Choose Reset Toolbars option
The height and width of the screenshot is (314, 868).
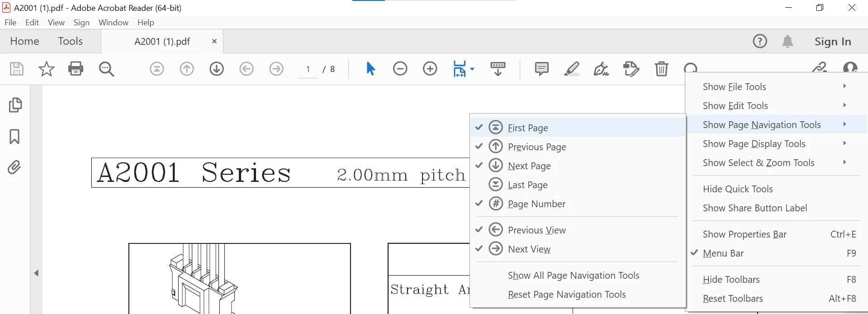click(777, 298)
